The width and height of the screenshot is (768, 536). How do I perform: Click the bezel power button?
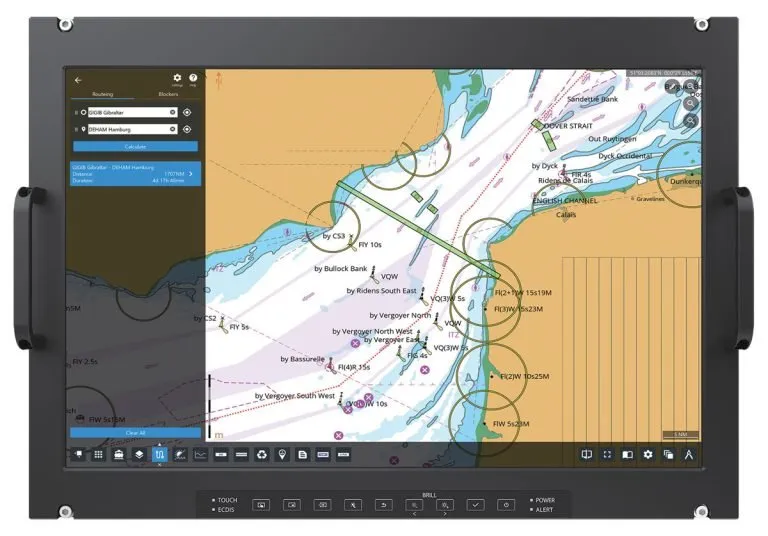point(506,505)
